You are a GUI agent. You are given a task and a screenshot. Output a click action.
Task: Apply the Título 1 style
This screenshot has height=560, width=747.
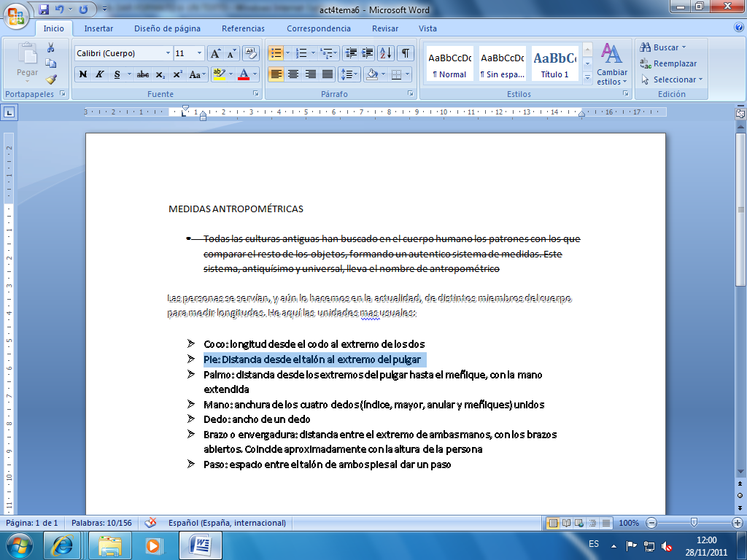click(554, 63)
